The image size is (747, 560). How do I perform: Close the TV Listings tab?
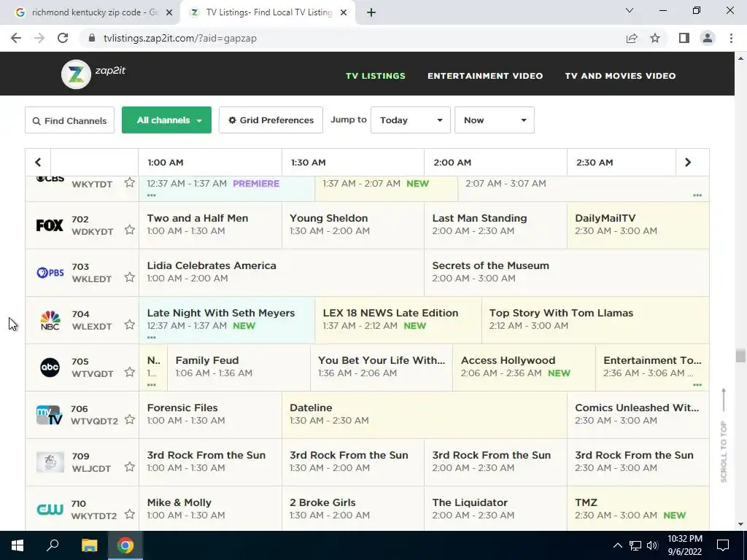tap(344, 12)
